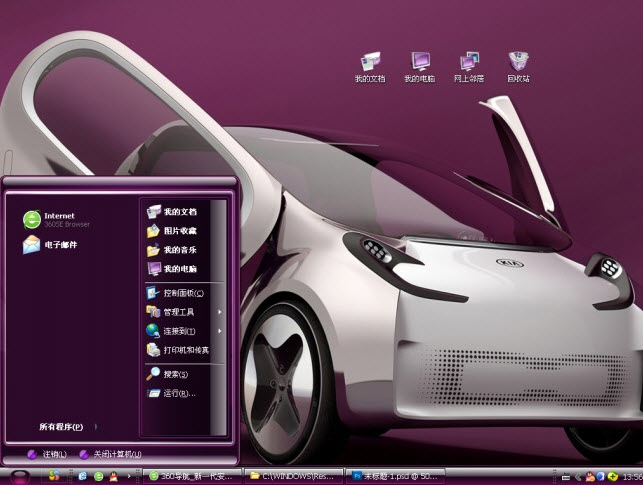Select 搜索 in the Start menu
Viewport: 643px width, 485px height.
point(175,374)
